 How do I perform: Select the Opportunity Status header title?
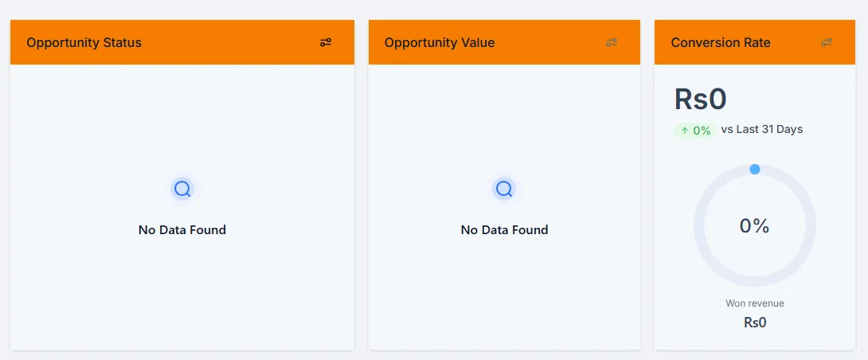point(84,43)
